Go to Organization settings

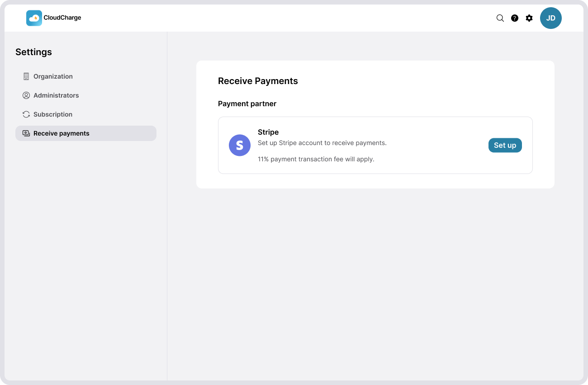tap(86, 76)
